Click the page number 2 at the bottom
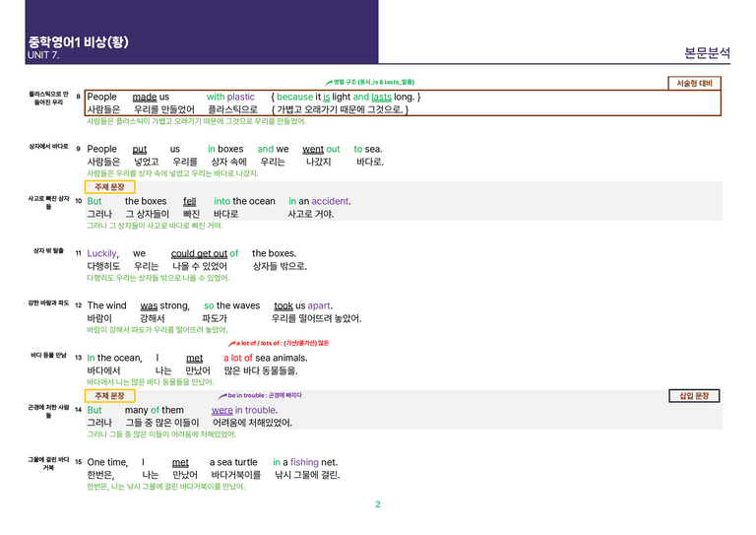The height and width of the screenshot is (535, 756). point(378,504)
